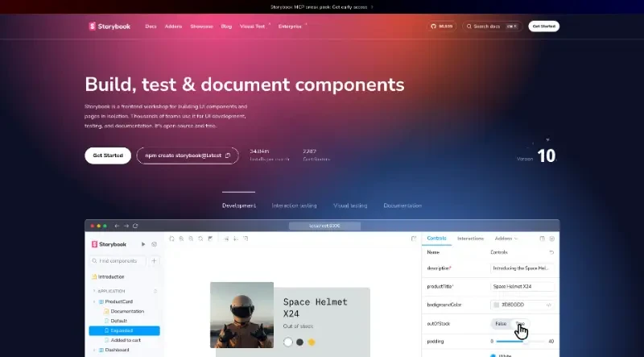Click the reload icon in the demo browser bar

pyautogui.click(x=135, y=226)
